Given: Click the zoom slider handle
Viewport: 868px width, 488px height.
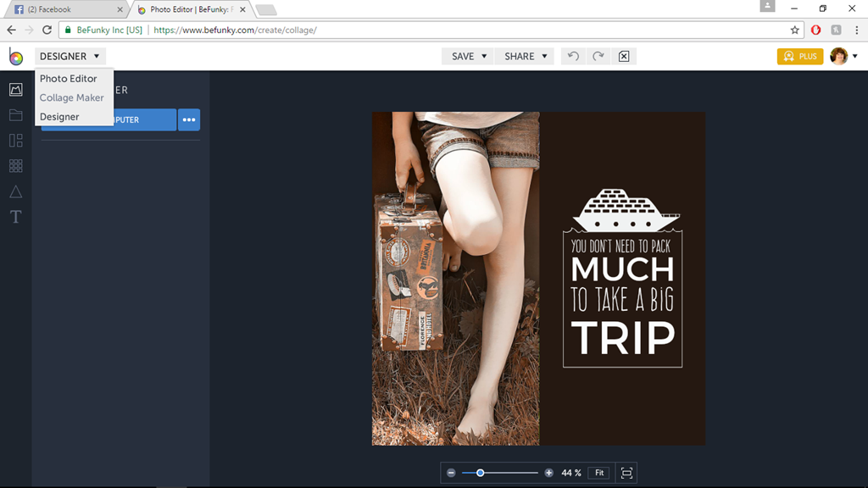Looking at the screenshot, I should coord(481,473).
